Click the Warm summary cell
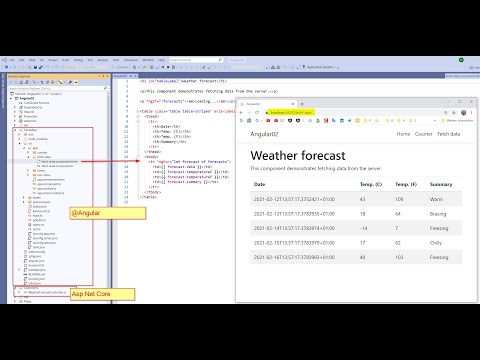Image resolution: width=480 pixels, height=360 pixels. point(436,199)
